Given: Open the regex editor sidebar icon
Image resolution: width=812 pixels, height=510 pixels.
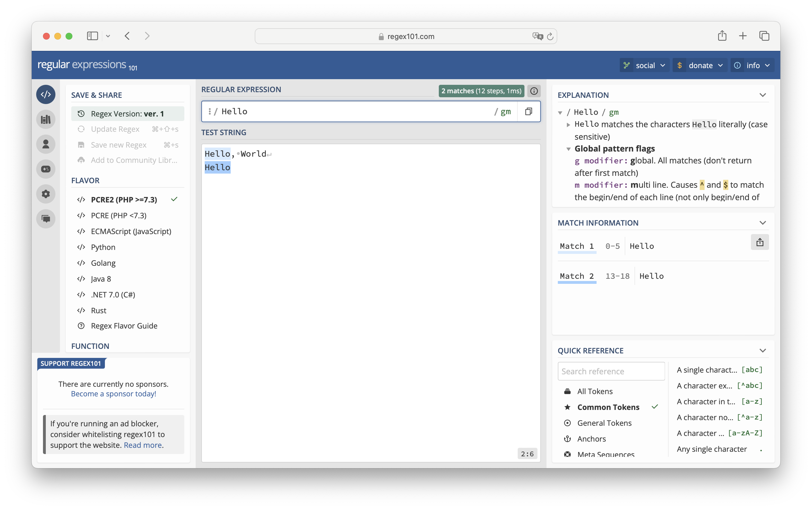Looking at the screenshot, I should coord(46,94).
